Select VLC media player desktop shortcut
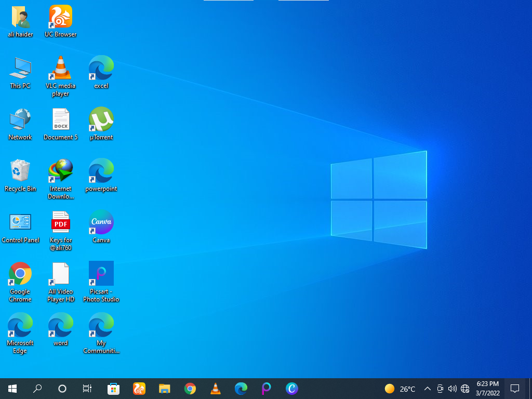 [x=60, y=76]
